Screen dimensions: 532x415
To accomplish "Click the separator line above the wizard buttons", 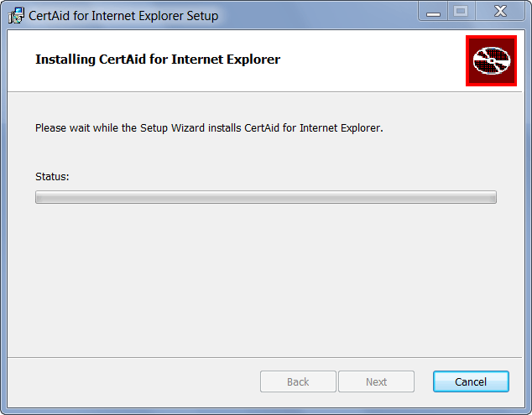I will [265, 357].
